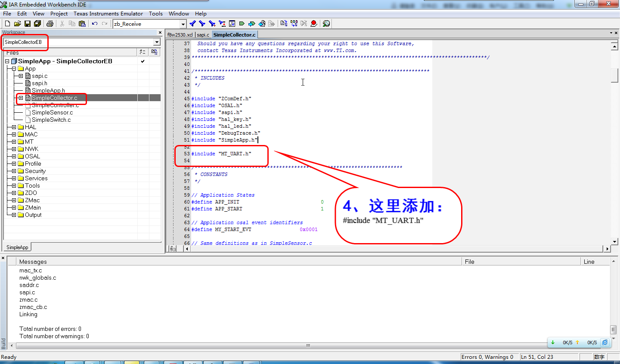
Task: Click the Save All toolbar icon
Action: (x=37, y=24)
